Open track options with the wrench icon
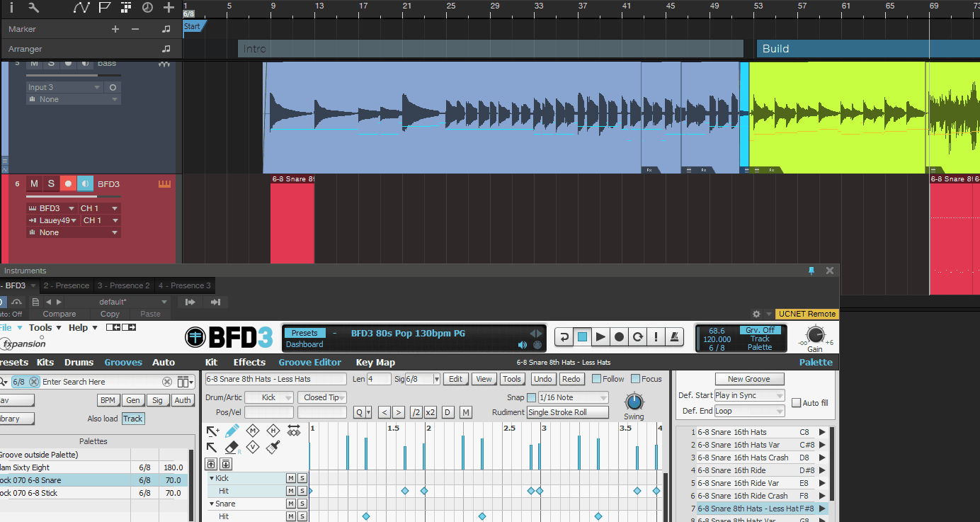Image resolution: width=980 pixels, height=522 pixels. tap(33, 8)
